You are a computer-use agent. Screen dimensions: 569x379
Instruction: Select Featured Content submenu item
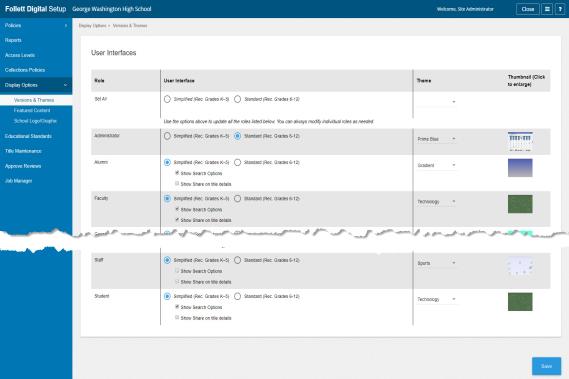32,110
